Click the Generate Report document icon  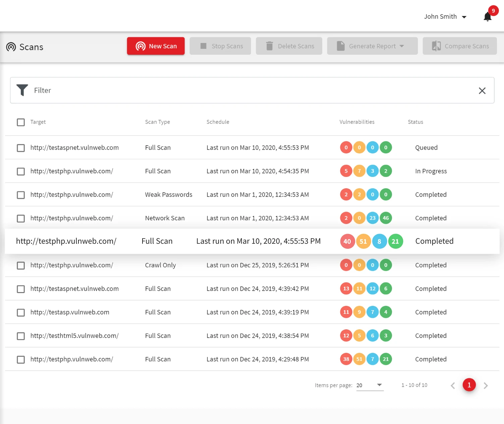[x=341, y=46]
